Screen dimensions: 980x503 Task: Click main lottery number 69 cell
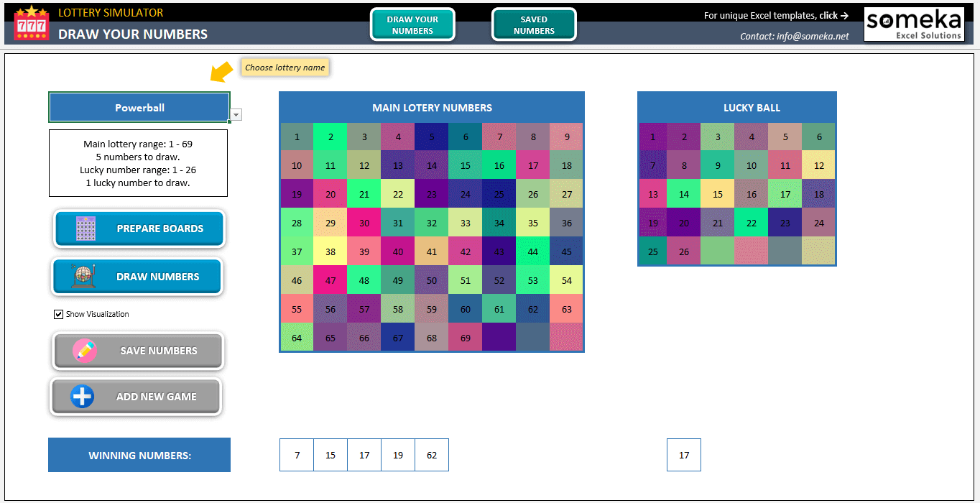point(466,338)
